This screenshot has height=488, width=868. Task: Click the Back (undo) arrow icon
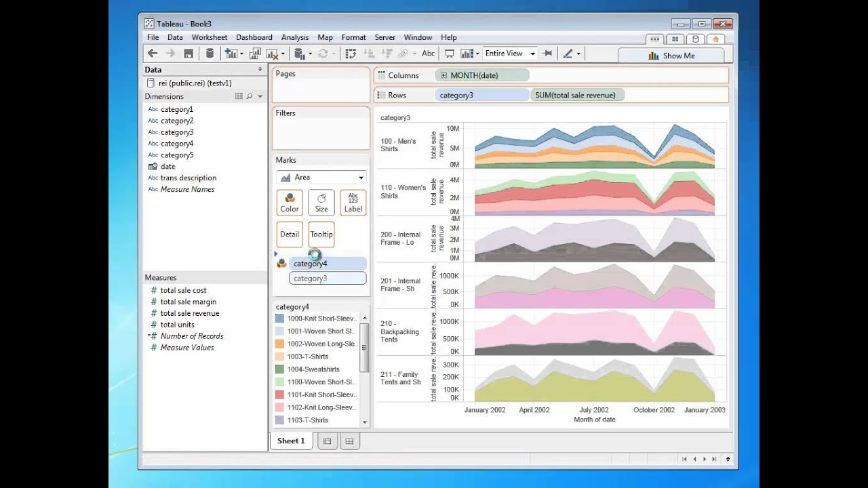[153, 54]
